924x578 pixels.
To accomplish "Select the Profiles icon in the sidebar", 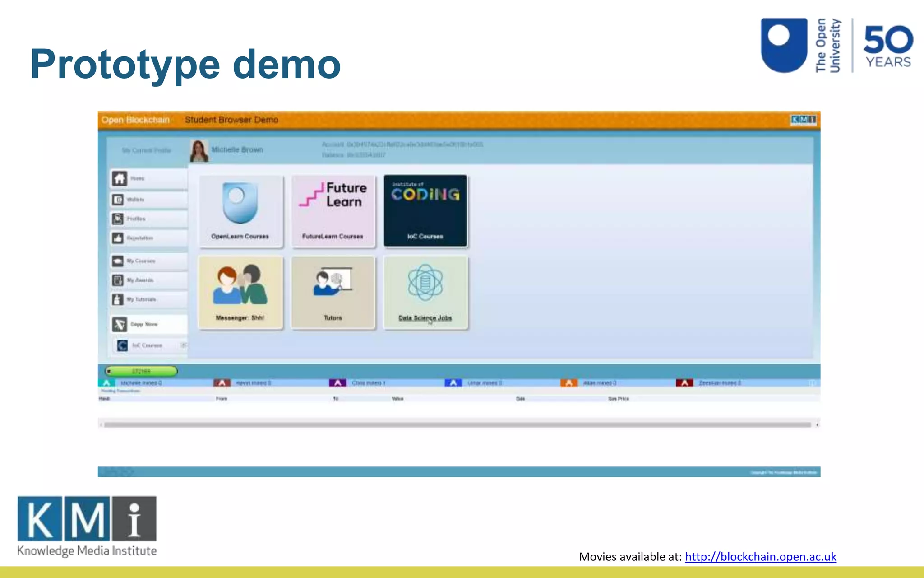I will pyautogui.click(x=118, y=219).
